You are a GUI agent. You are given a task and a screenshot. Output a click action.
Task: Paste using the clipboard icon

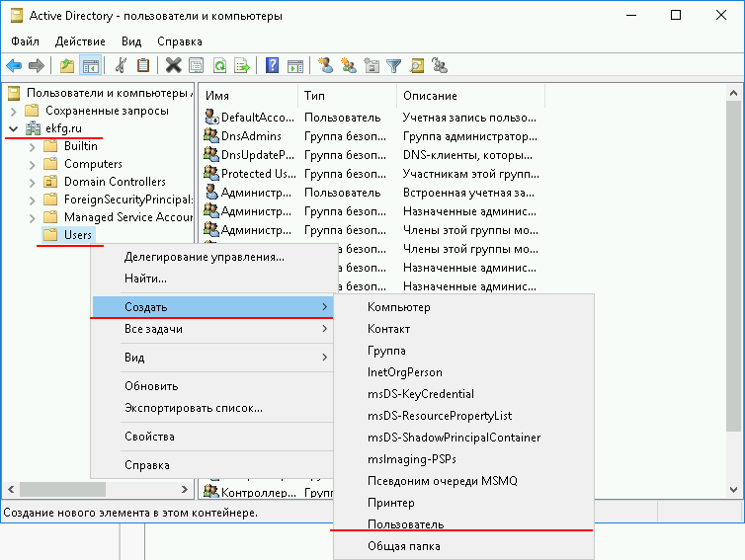click(143, 65)
